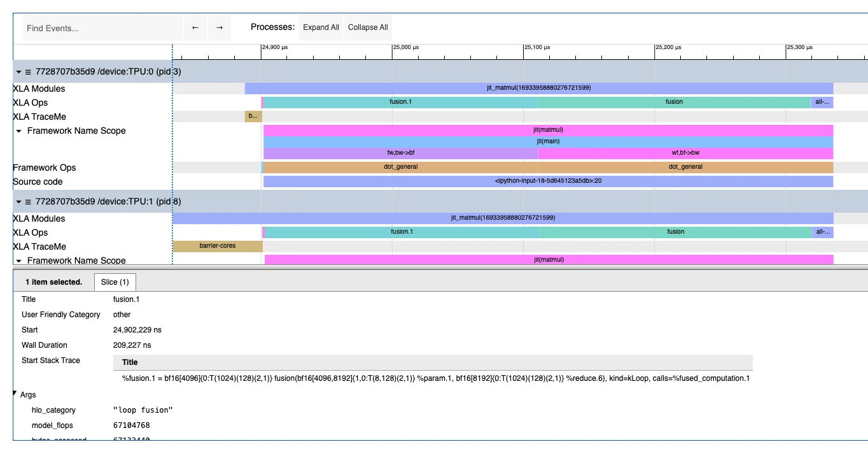Collapse the Args section
868x449 pixels.
(15, 394)
